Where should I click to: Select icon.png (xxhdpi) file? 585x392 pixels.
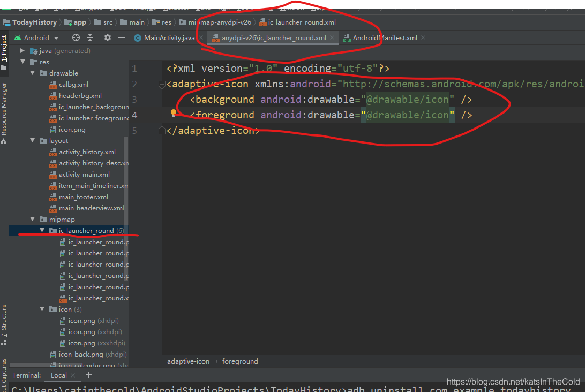[x=91, y=331]
